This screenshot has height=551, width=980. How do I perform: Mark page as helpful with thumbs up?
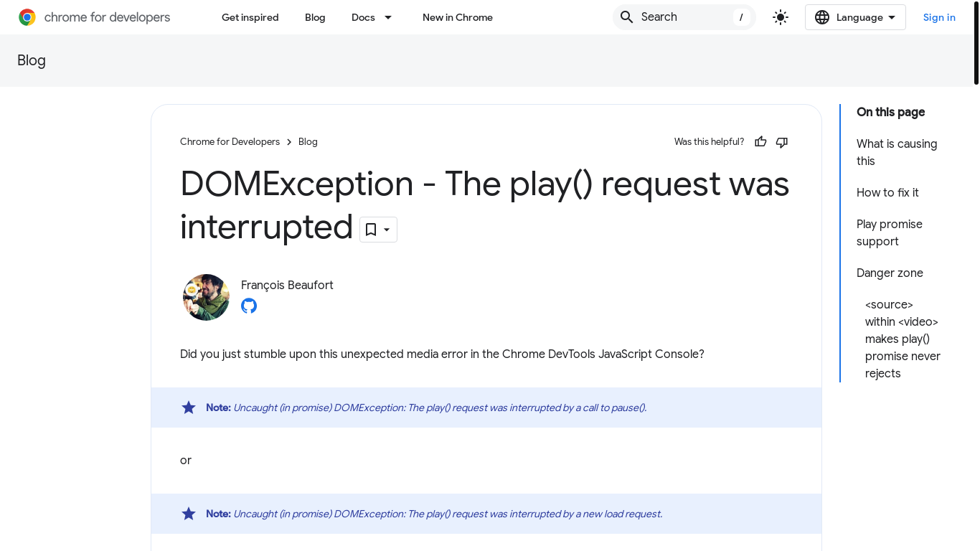coord(760,142)
